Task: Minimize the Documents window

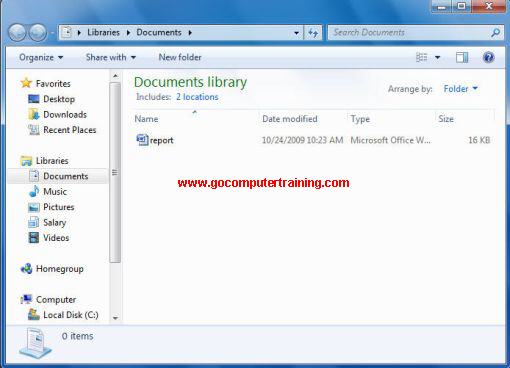Action: point(442,6)
